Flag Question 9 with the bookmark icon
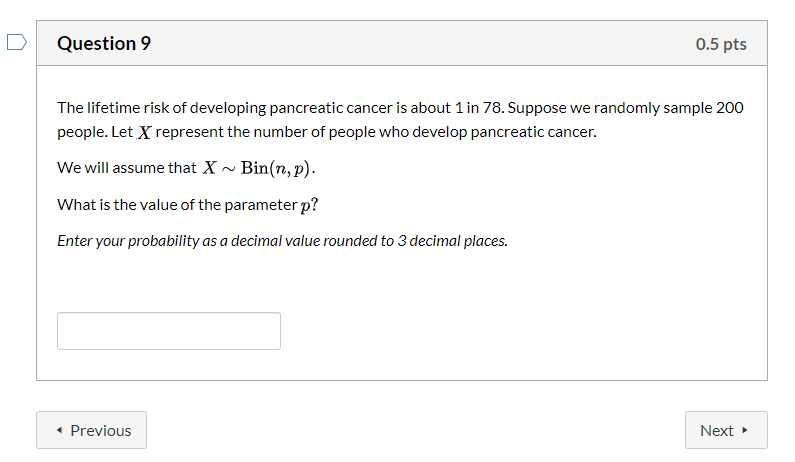 click(16, 42)
